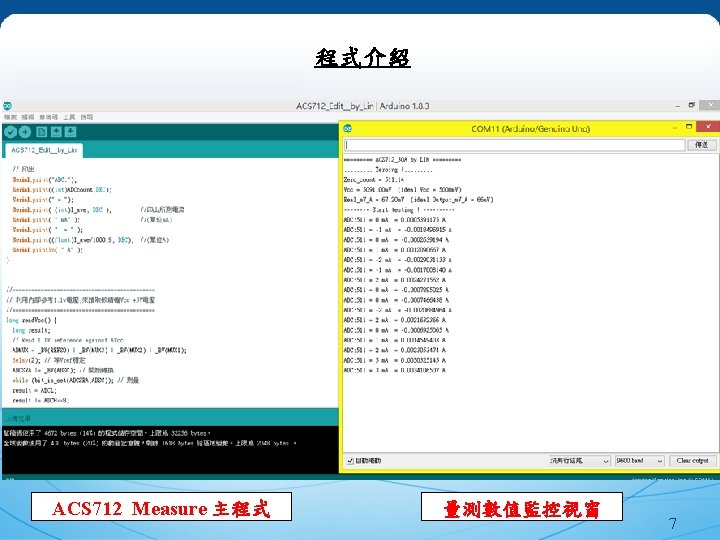720x540 pixels.
Task: Maximize the COM11 serial monitor window
Action: (689, 126)
